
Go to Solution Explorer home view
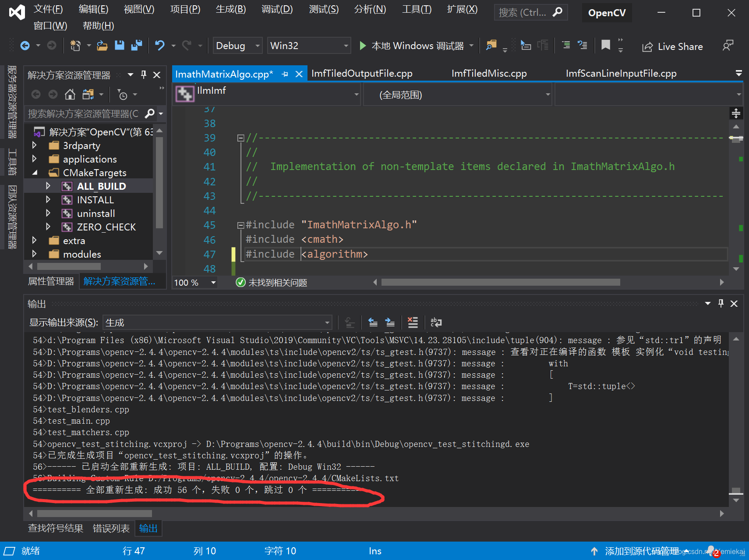click(70, 94)
